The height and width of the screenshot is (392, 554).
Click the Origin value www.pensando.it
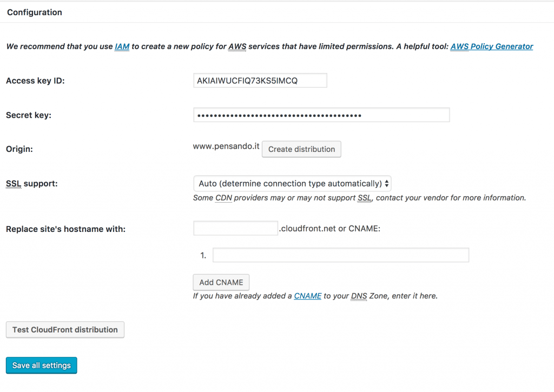226,146
